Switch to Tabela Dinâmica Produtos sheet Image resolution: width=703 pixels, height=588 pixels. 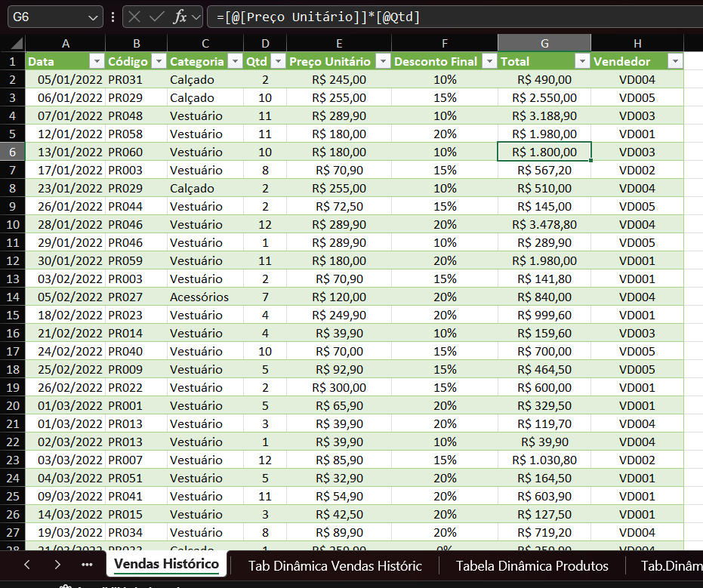(532, 565)
